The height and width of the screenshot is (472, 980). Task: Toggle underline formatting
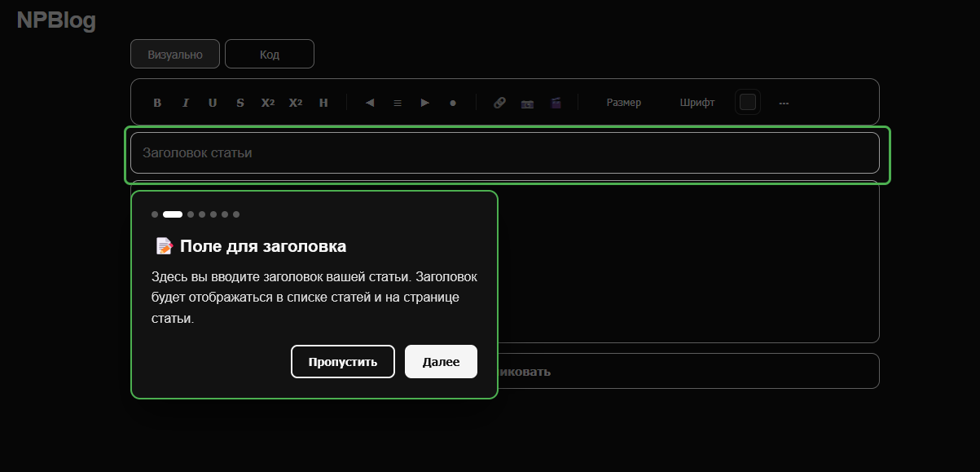[213, 103]
